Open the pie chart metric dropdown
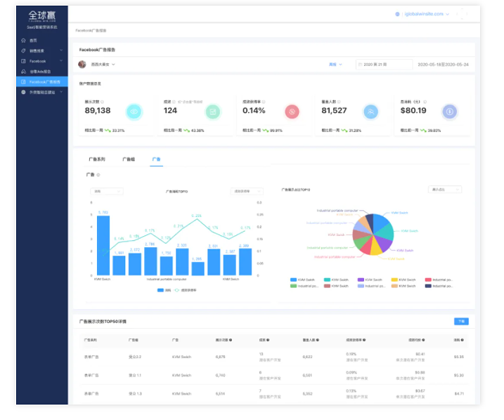Image resolution: width=504 pixels, height=420 pixels. [x=445, y=190]
